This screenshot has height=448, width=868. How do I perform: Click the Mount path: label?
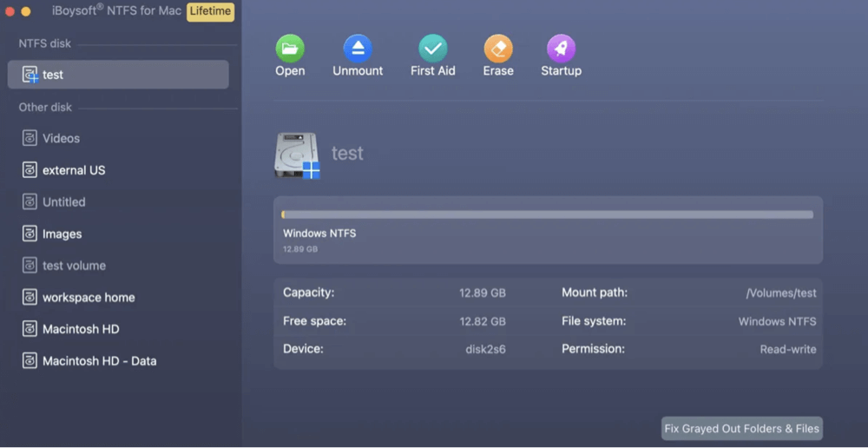(x=595, y=293)
